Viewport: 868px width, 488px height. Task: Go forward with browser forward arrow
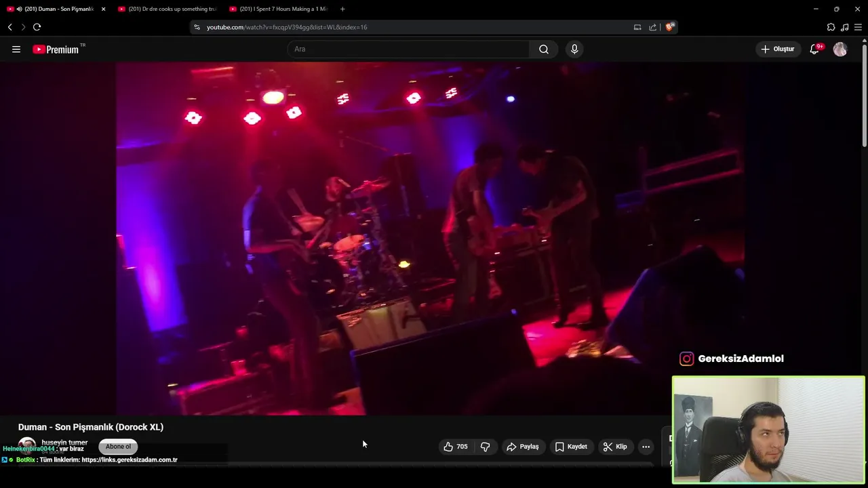pyautogui.click(x=23, y=27)
